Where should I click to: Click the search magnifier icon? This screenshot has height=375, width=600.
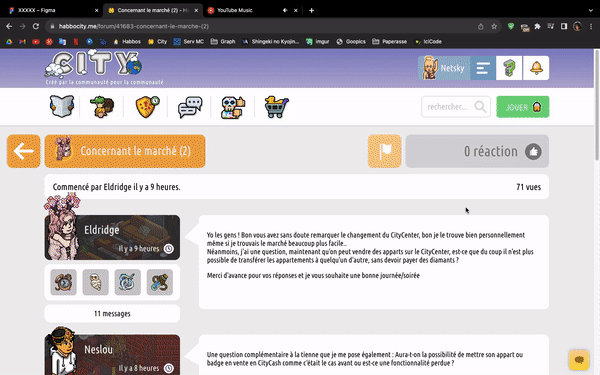point(480,106)
